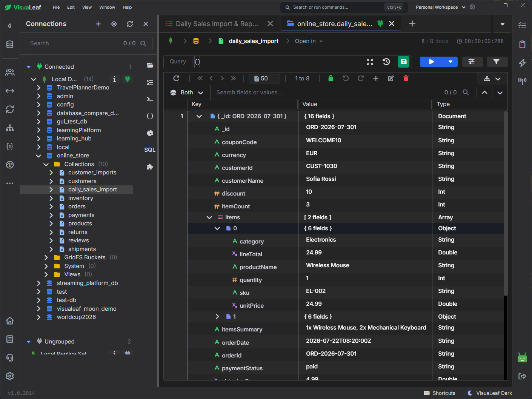Screen dimensions: 532x399
Task: Toggle the green edit lock
Action: 331,78
